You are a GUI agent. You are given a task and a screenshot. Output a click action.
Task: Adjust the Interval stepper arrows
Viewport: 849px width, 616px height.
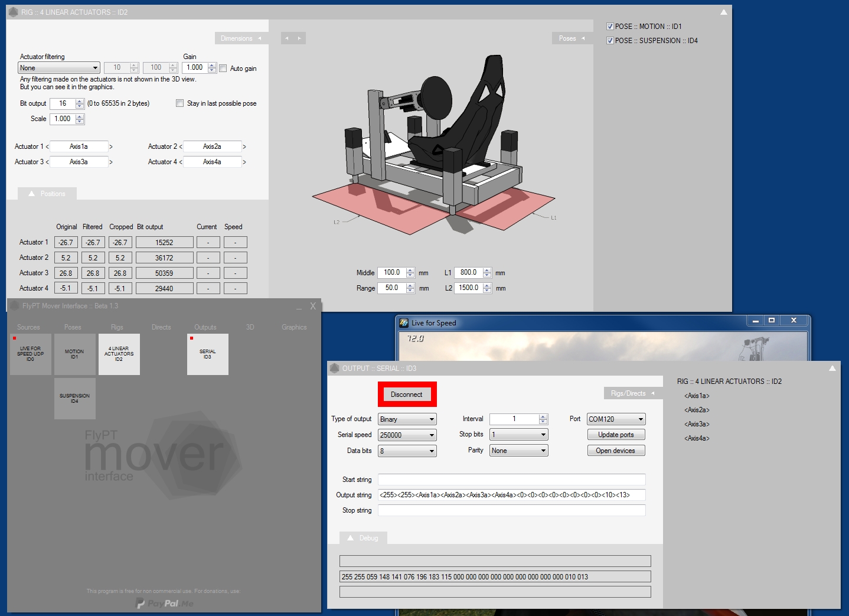tap(543, 419)
